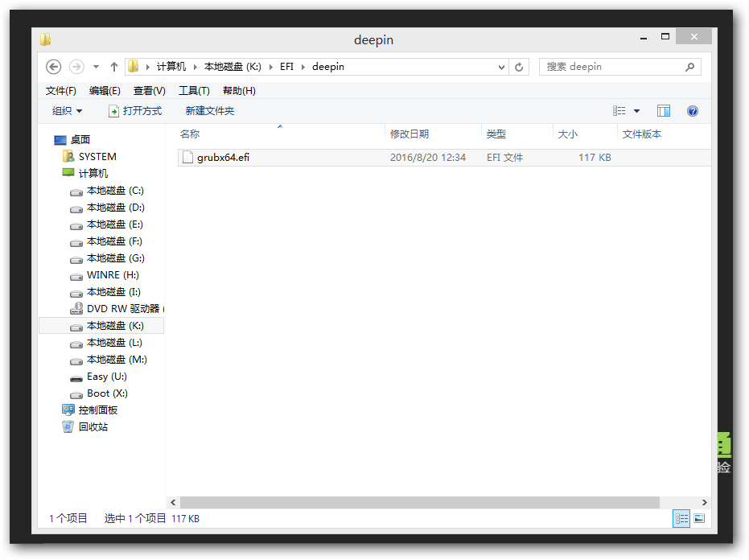Go up one folder level
This screenshot has height=560, width=749.
113,67
